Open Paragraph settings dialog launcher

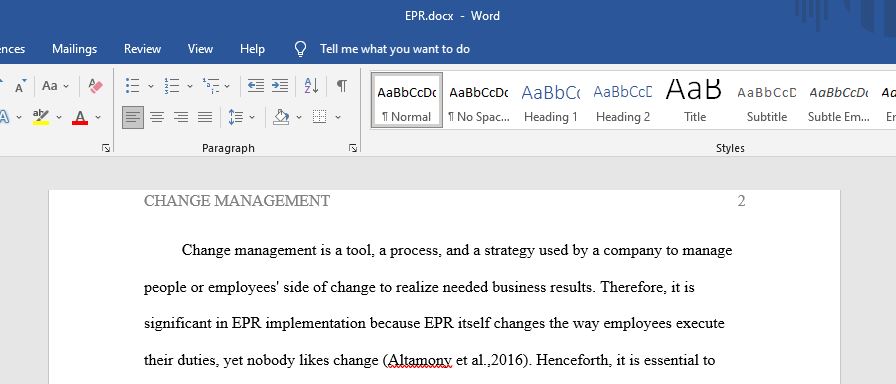click(x=353, y=148)
